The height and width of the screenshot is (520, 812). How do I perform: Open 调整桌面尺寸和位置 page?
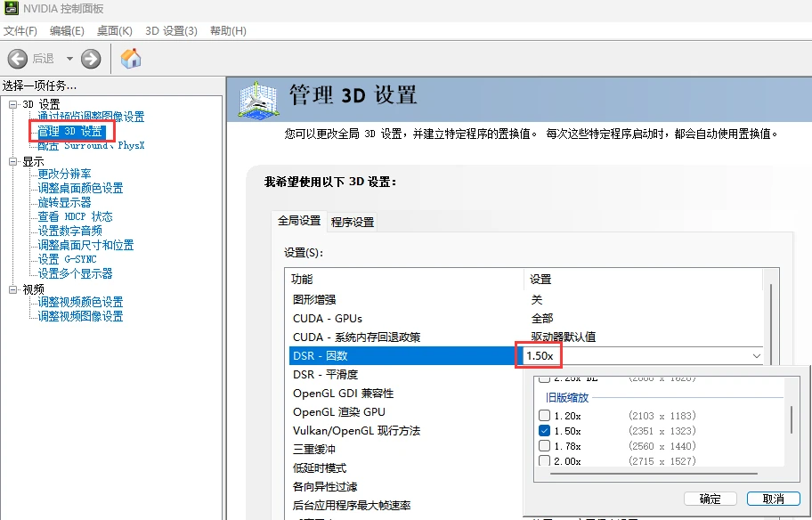pyautogui.click(x=85, y=245)
